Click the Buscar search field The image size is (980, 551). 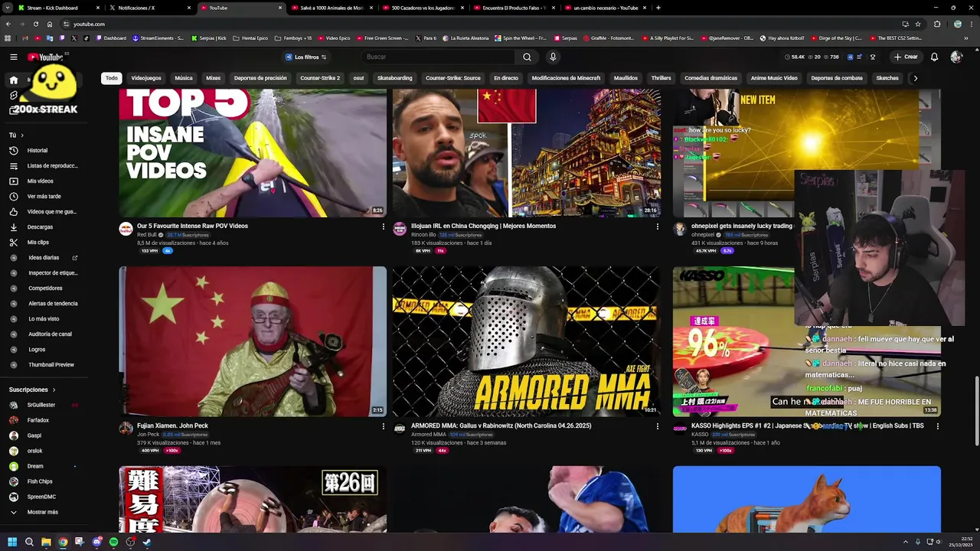point(439,57)
